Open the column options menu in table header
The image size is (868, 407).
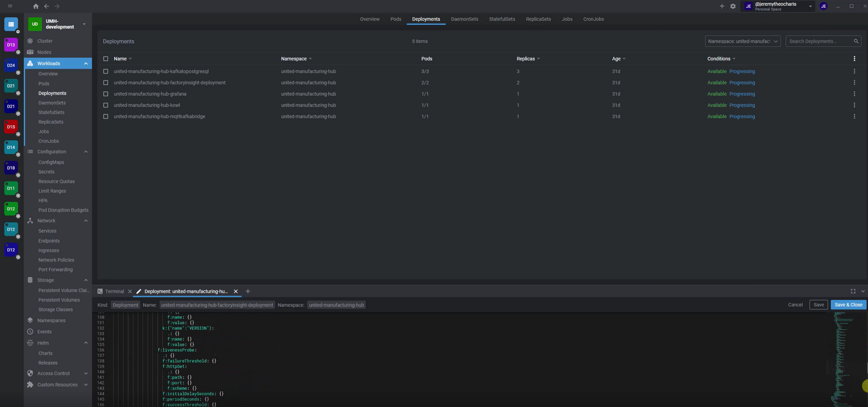[x=854, y=59]
